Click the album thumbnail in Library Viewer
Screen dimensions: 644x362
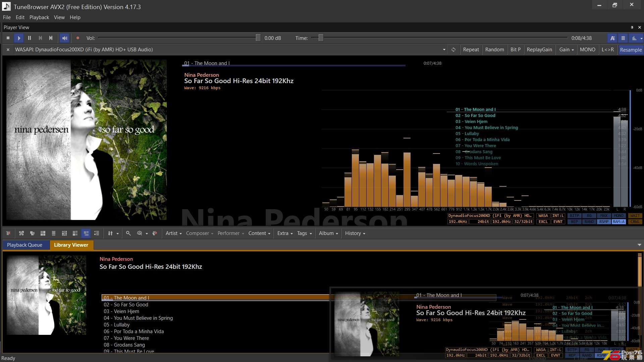46,295
